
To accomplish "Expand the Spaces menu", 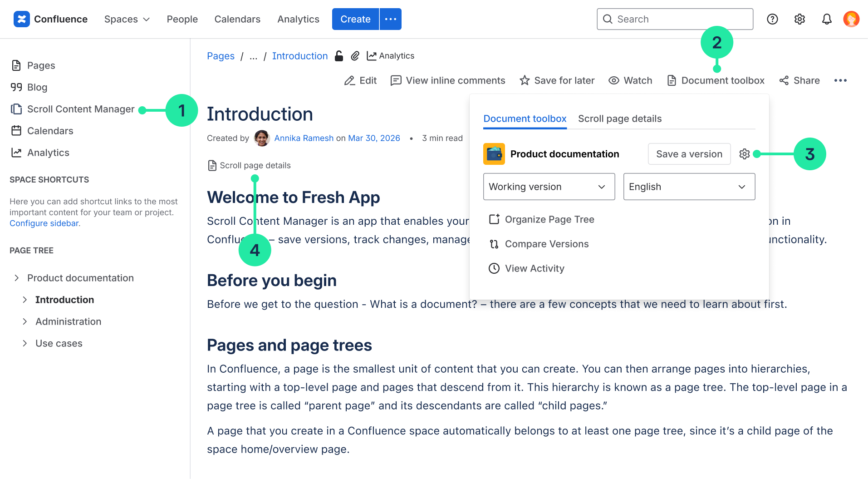I will point(127,19).
